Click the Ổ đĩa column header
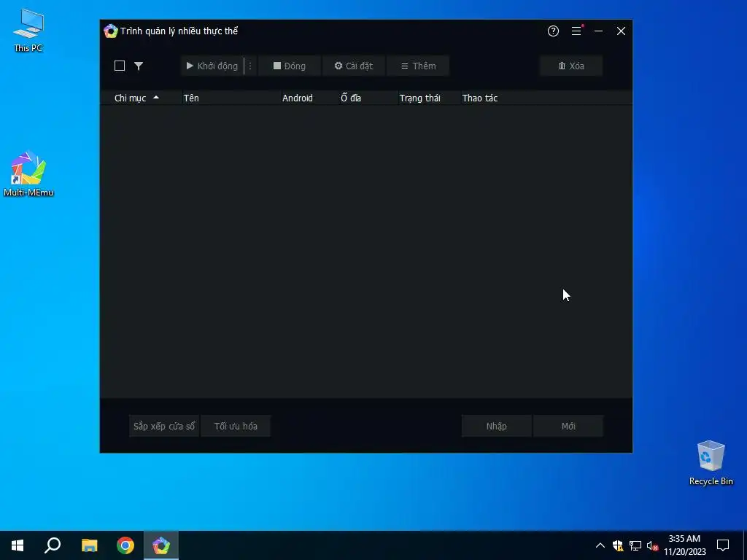Image resolution: width=747 pixels, height=560 pixels. click(351, 98)
